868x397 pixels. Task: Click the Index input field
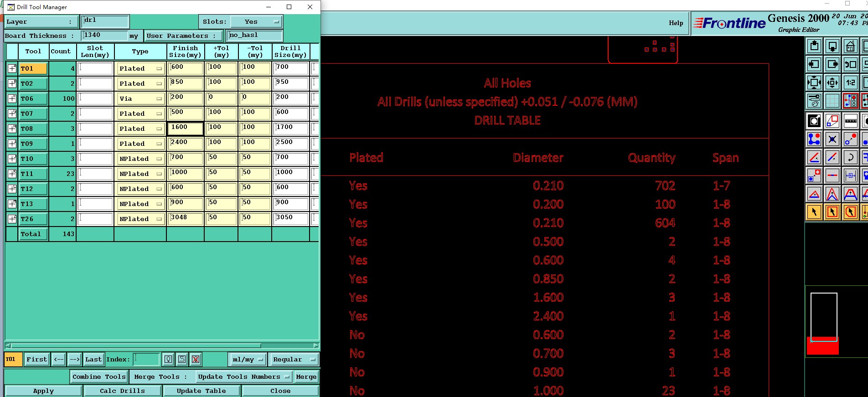146,359
